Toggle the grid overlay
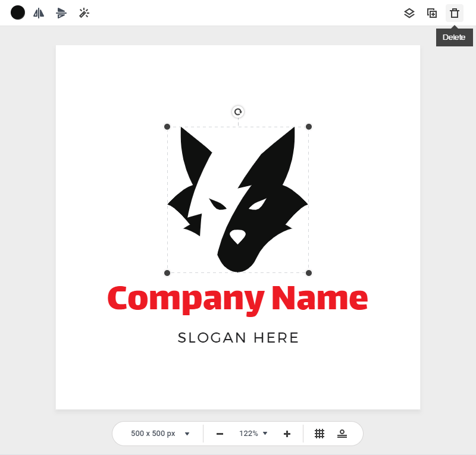This screenshot has height=455, width=476. coord(320,434)
